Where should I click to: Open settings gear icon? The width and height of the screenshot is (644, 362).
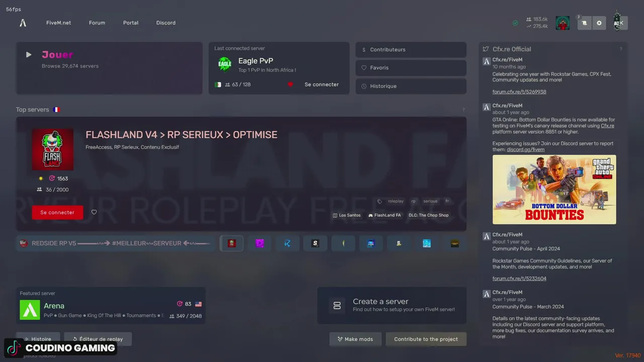click(x=599, y=23)
